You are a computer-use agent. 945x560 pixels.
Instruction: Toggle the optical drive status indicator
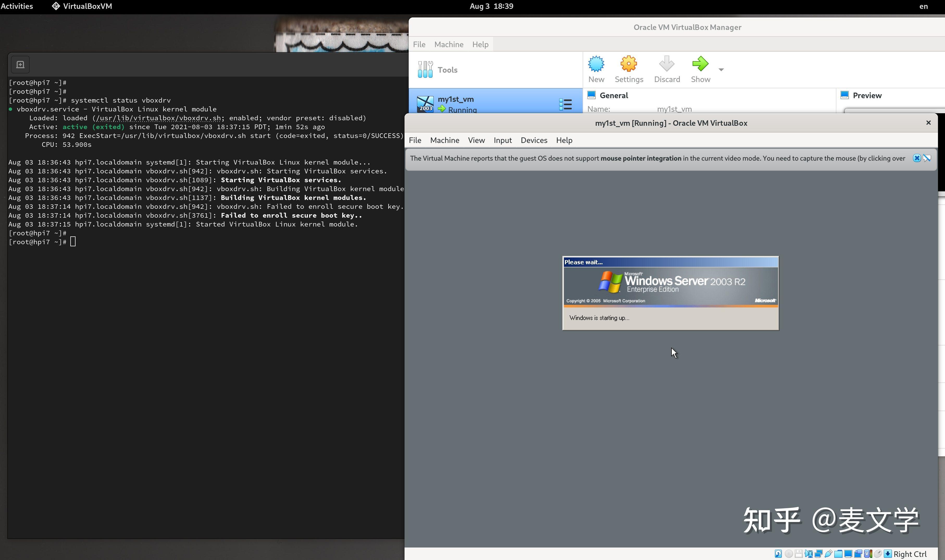pos(789,553)
